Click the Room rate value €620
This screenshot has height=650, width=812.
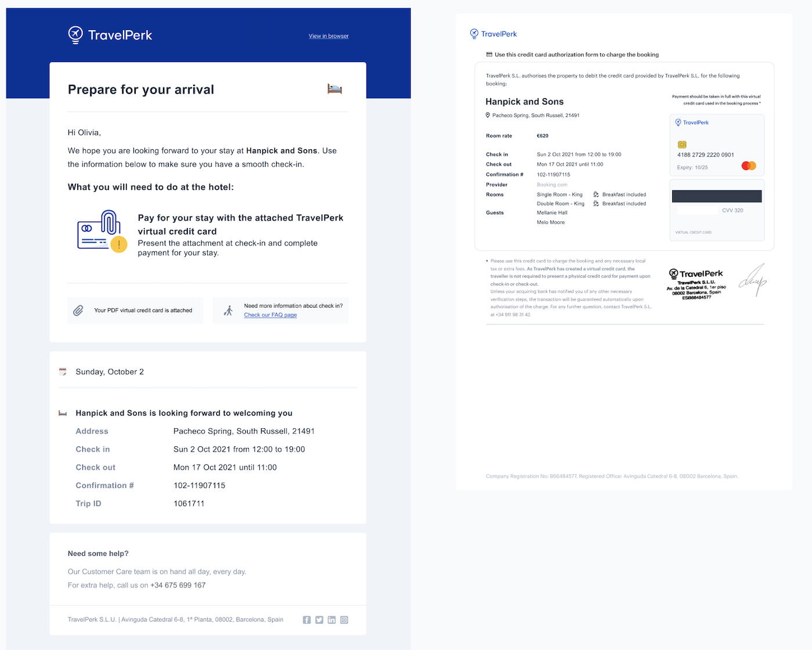[543, 136]
